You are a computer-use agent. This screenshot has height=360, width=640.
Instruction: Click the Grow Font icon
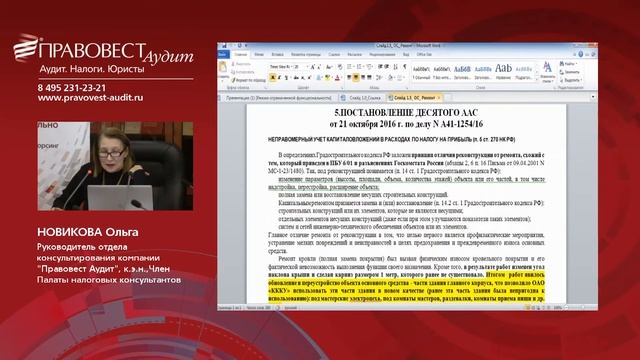tap(312, 67)
